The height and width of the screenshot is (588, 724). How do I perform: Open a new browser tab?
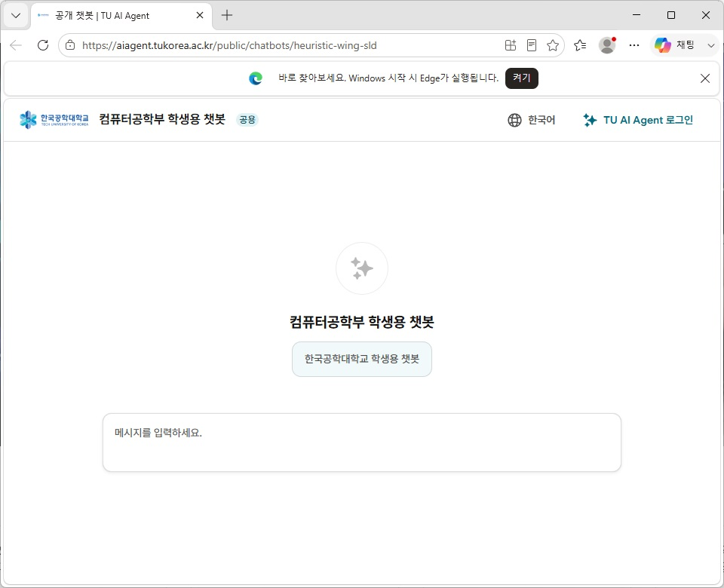227,15
